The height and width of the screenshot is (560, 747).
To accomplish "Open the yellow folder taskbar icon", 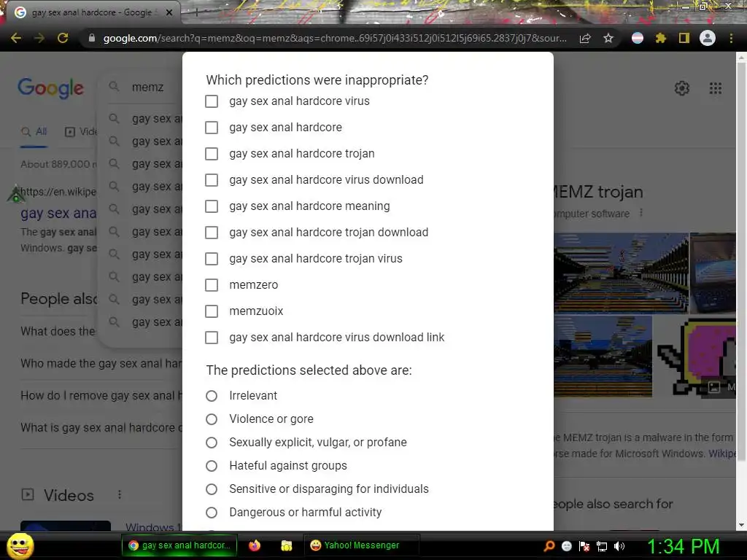I will (286, 545).
